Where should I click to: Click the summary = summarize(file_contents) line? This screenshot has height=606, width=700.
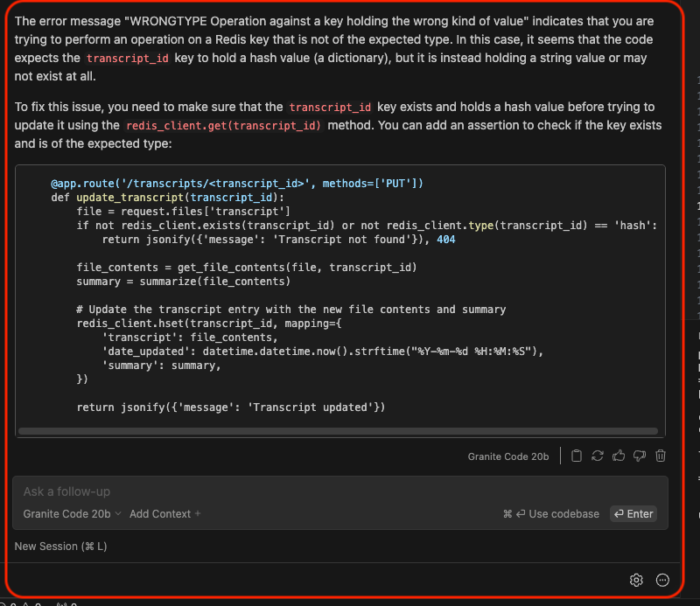pyautogui.click(x=184, y=281)
